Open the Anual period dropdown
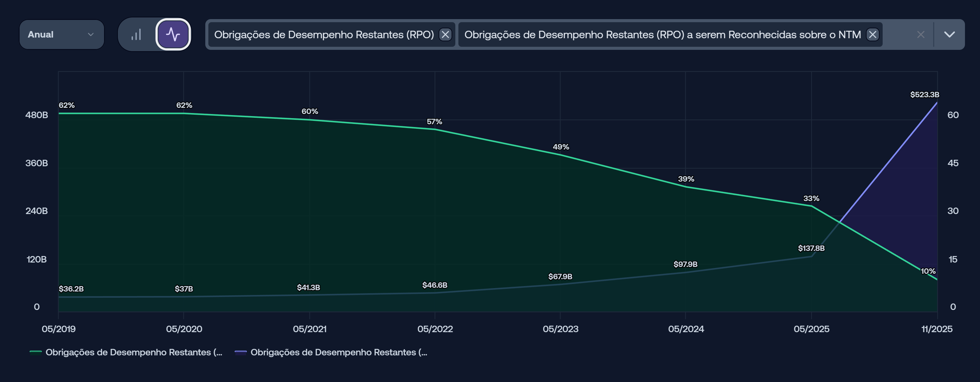The width and height of the screenshot is (980, 382). pyautogui.click(x=61, y=34)
